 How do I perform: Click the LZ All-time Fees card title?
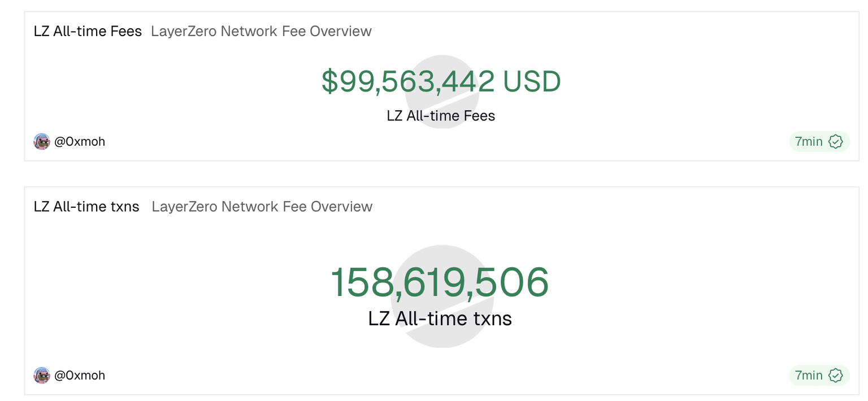pyautogui.click(x=88, y=31)
